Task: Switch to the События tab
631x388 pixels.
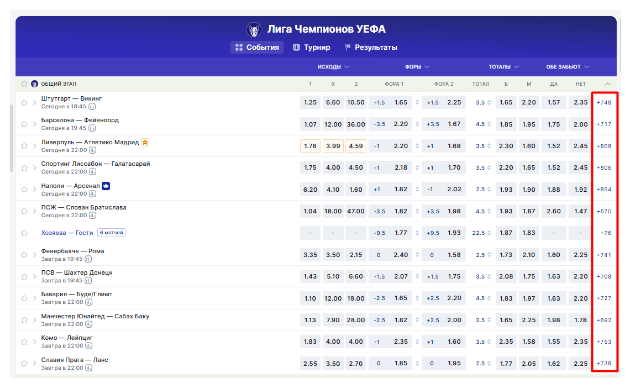Action: click(x=257, y=47)
